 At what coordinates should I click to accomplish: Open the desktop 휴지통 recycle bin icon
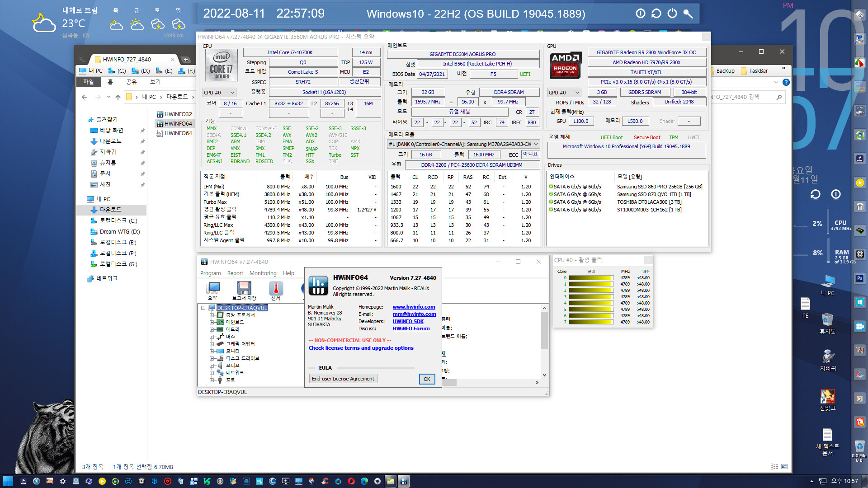click(827, 324)
